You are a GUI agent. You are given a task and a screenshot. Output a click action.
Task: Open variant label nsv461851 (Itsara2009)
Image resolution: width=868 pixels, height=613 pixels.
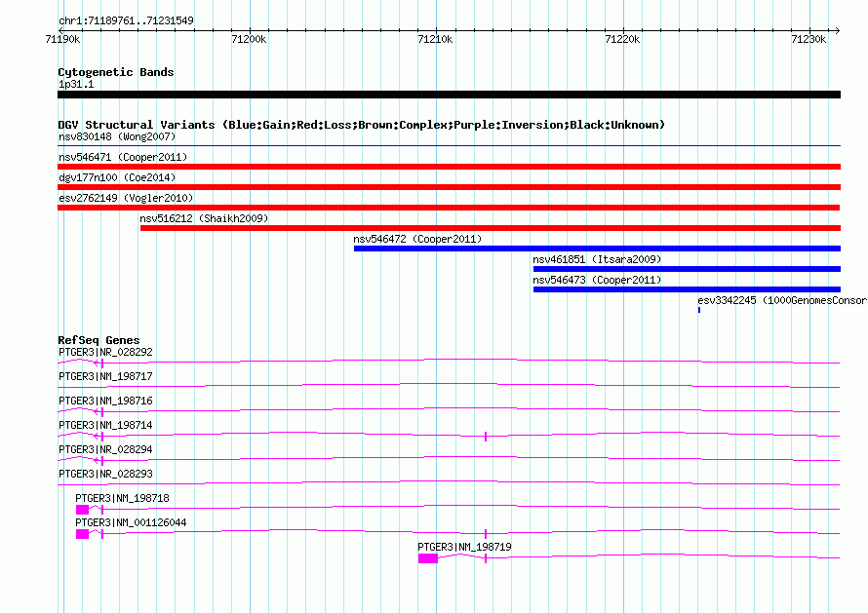tap(597, 259)
